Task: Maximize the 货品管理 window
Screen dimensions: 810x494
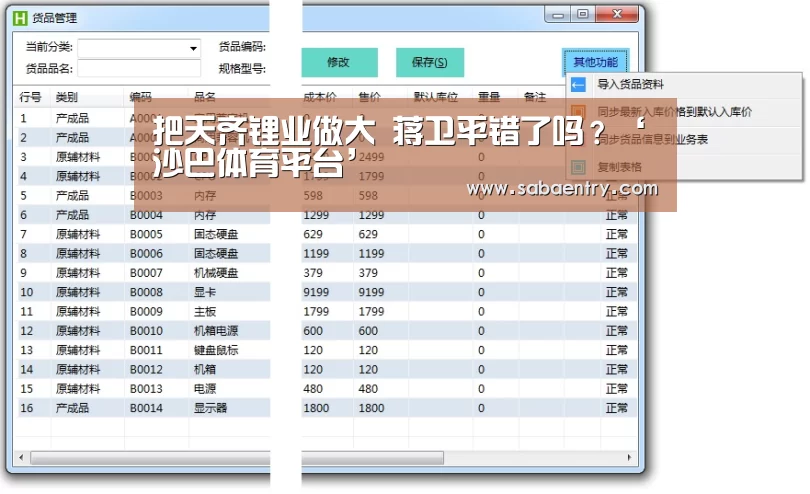Action: 583,14
